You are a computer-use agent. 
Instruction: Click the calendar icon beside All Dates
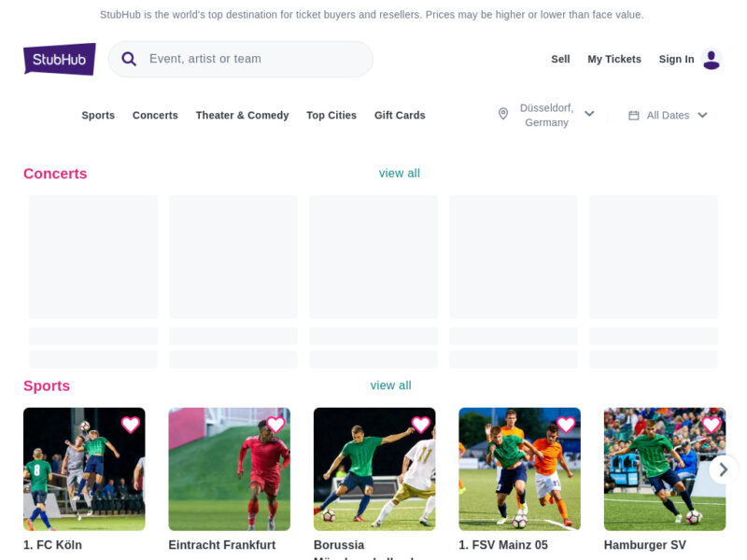tap(634, 115)
